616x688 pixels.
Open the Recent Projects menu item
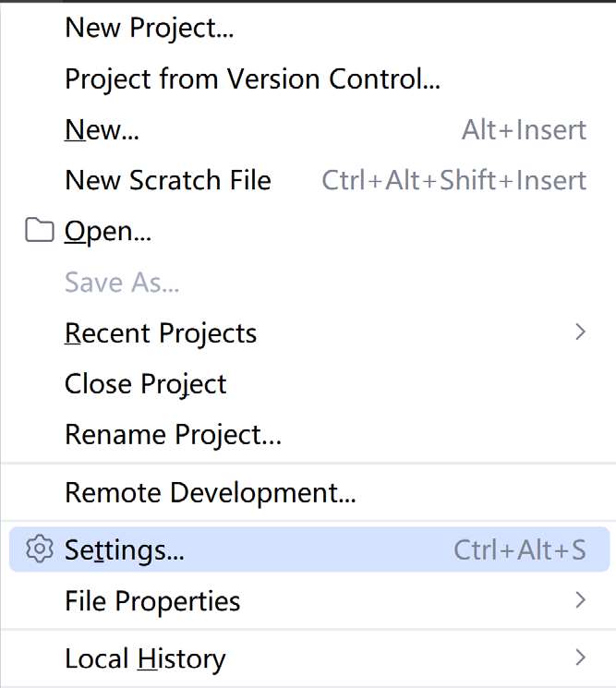(x=161, y=332)
